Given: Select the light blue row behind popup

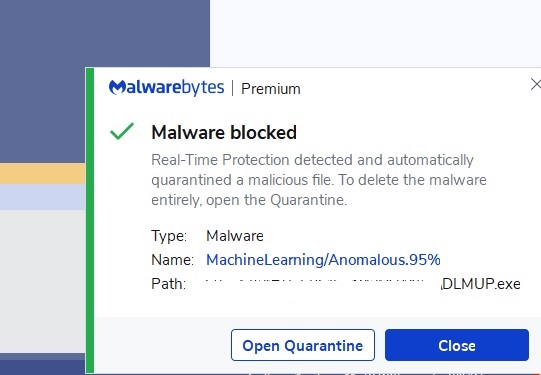Looking at the screenshot, I should tap(42, 197).
